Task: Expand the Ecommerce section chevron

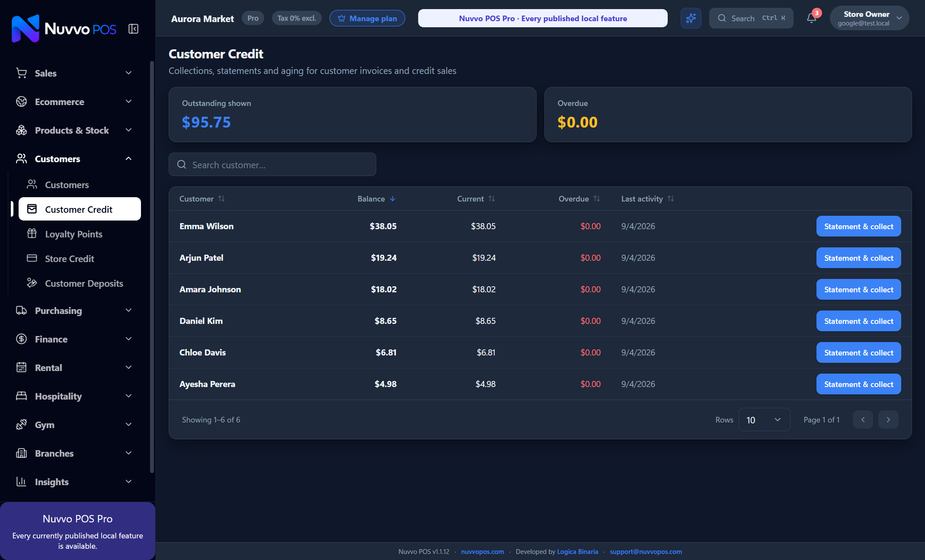Action: [x=128, y=102]
